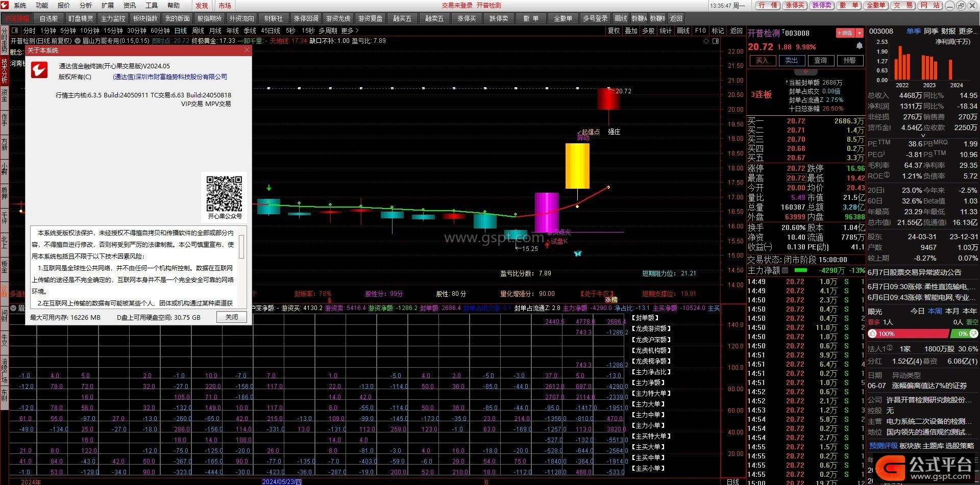Click the 关闭 button in About dialog
This screenshot has height=485, width=980.
click(x=232, y=317)
